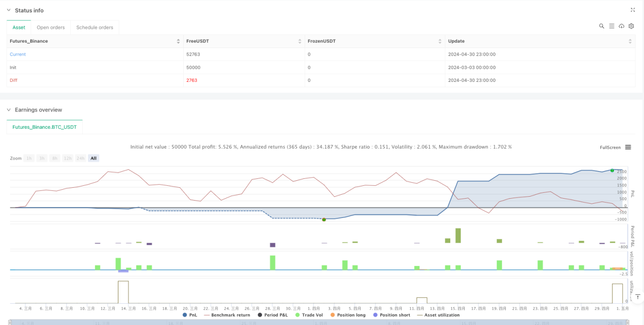Click the red 2763 Diff value
Screen dimensions: 644x325
click(191, 80)
